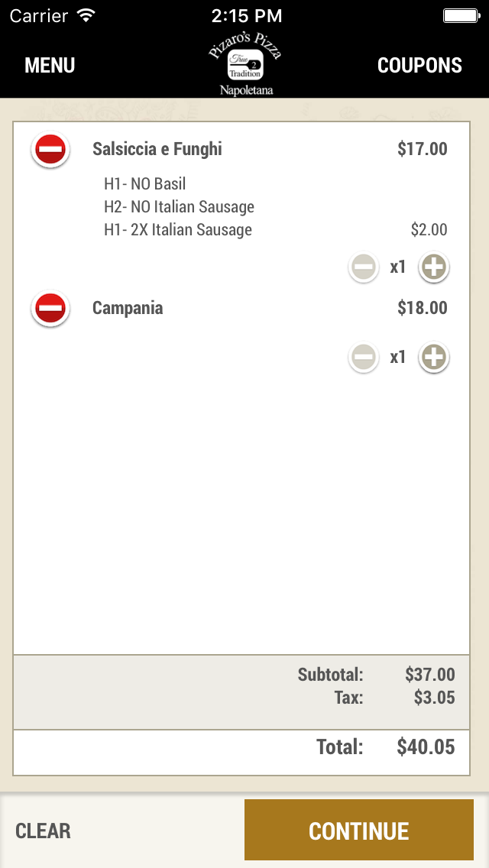
Task: Increase Campania quantity with plus icon
Action: coord(433,357)
